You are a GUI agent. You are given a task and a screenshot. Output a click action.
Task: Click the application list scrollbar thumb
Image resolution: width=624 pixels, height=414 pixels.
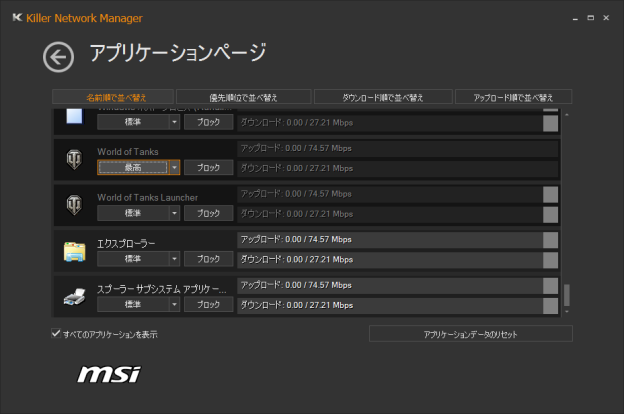pyautogui.click(x=567, y=295)
